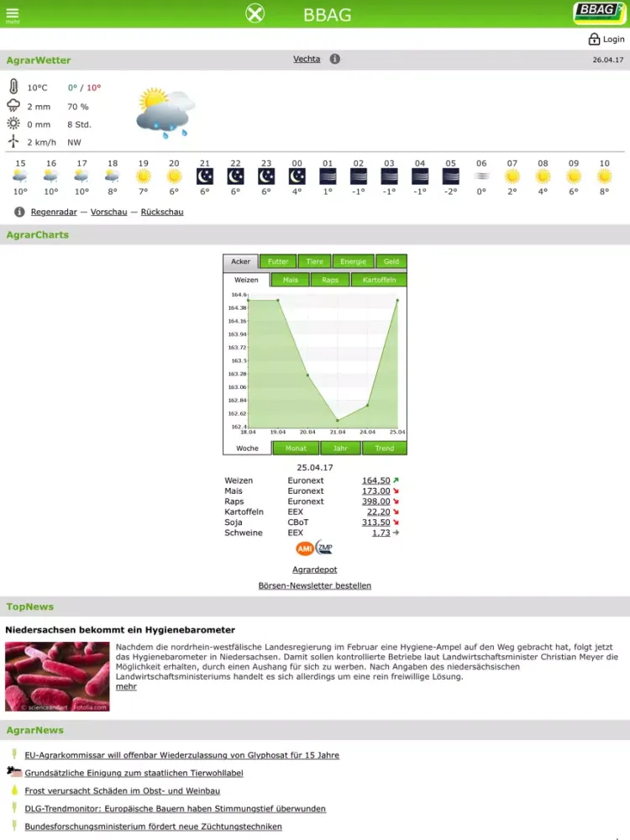Click the rain cloud precipitation icon
Viewport: 630px width, 840px height.
(x=13, y=106)
